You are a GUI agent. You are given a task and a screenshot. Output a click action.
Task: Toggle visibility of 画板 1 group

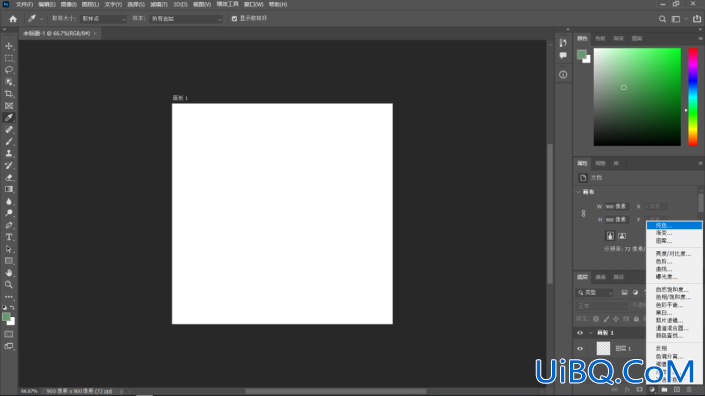(x=580, y=333)
